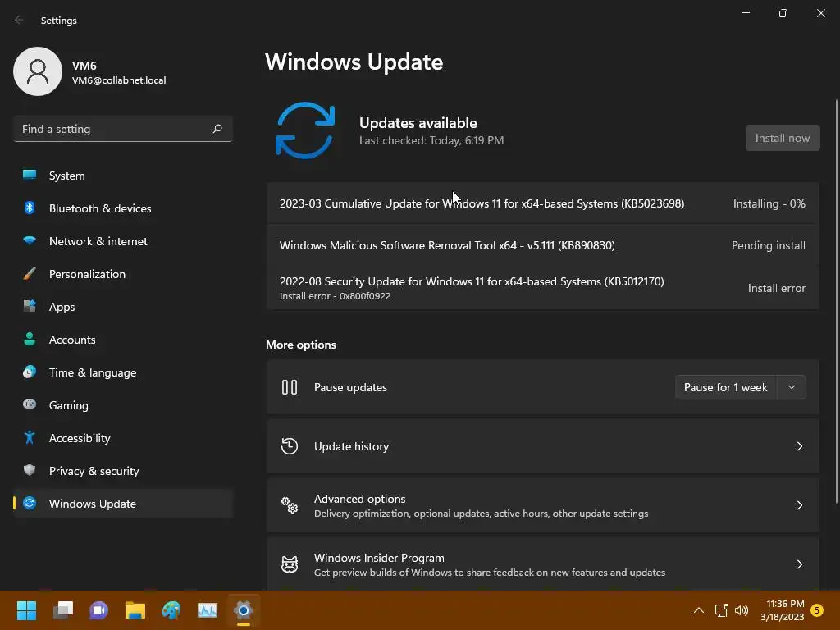
Task: Open the notification badge showing 5
Action: 817,610
